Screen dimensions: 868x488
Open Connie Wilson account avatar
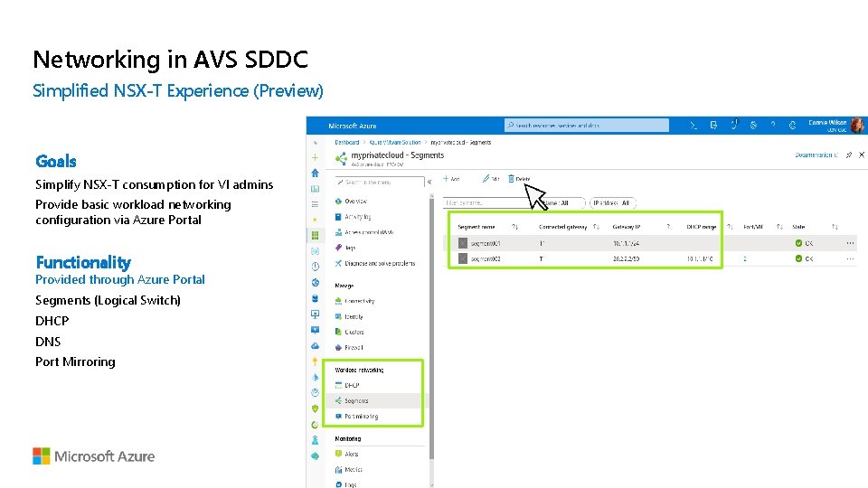tap(857, 126)
